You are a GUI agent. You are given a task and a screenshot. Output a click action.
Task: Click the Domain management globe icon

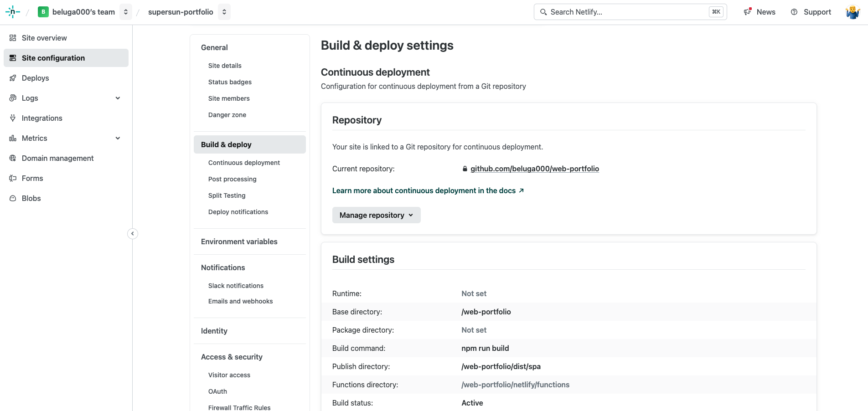13,158
